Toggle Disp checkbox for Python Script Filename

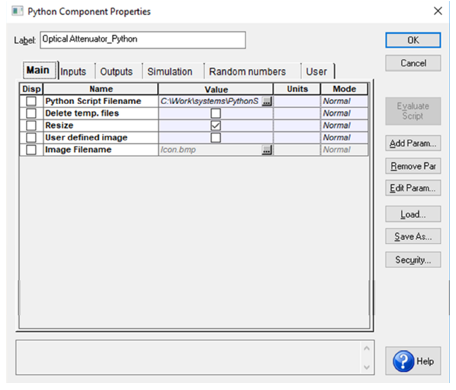(31, 101)
